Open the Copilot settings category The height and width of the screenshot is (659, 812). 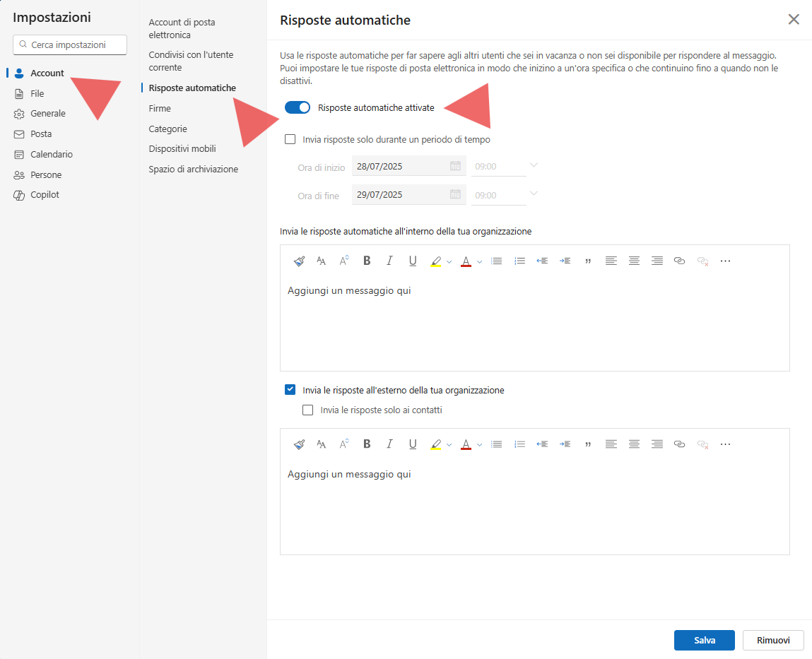coord(37,195)
